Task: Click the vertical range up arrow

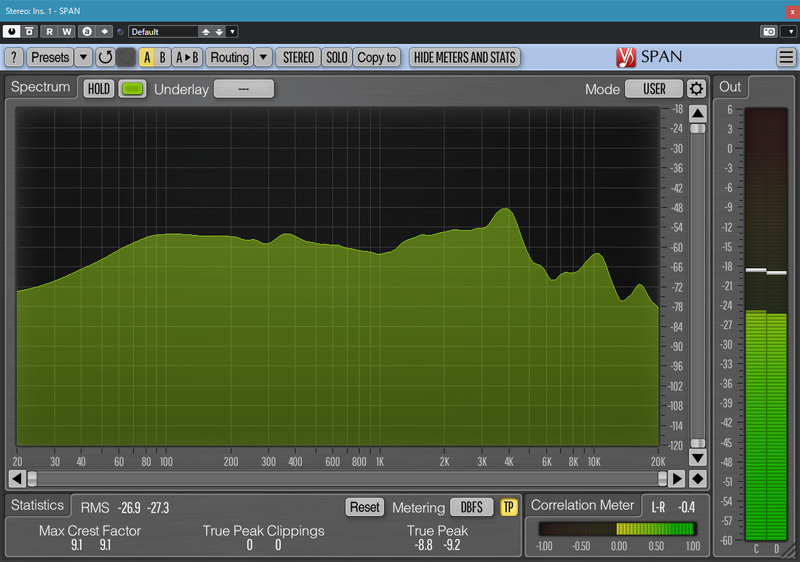Action: click(x=697, y=113)
